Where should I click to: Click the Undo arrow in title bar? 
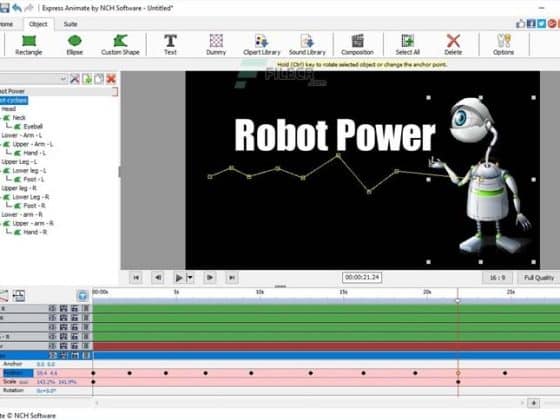pyautogui.click(x=17, y=8)
